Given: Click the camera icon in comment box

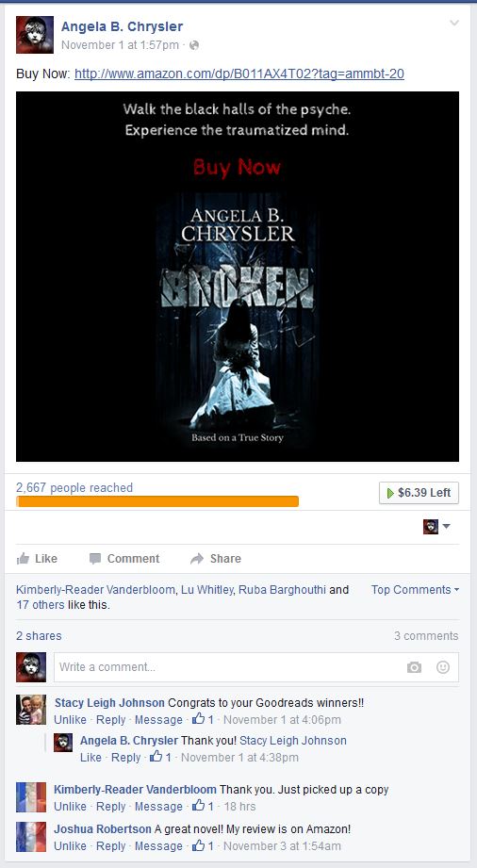Looking at the screenshot, I should [x=414, y=667].
